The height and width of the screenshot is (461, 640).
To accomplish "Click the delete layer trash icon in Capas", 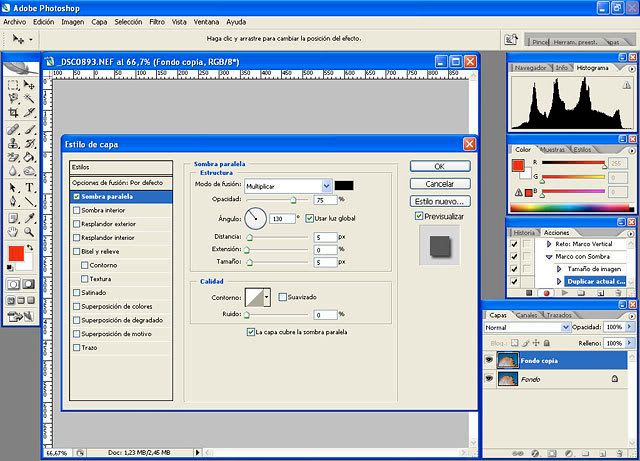I will click(619, 453).
